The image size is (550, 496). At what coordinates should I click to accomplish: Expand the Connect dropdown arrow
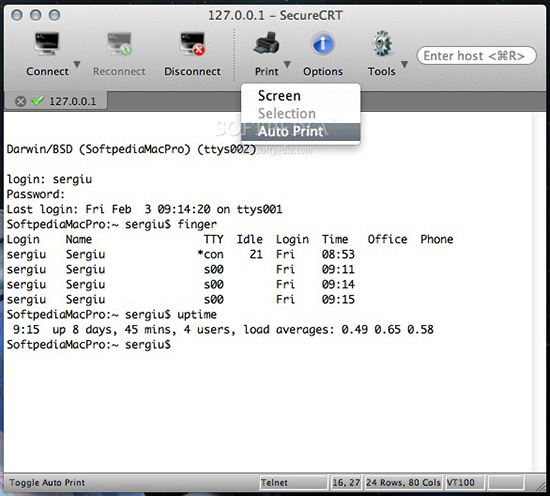pos(77,64)
